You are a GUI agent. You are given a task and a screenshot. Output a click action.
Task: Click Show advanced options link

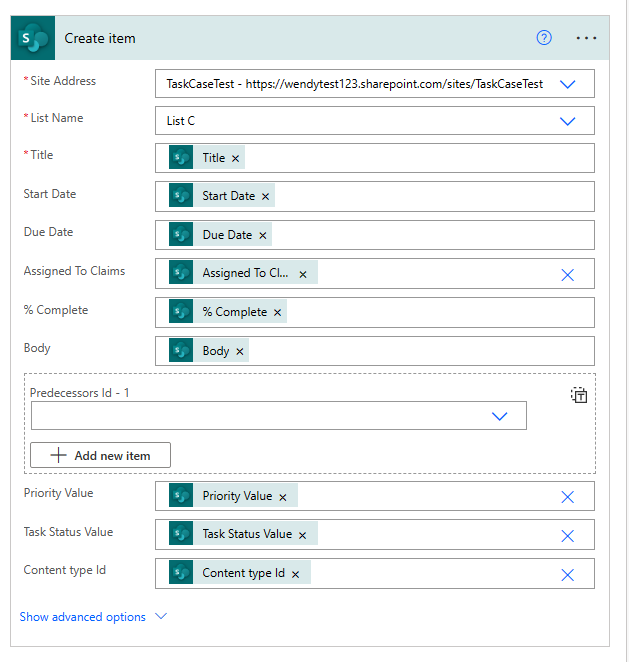tap(83, 617)
